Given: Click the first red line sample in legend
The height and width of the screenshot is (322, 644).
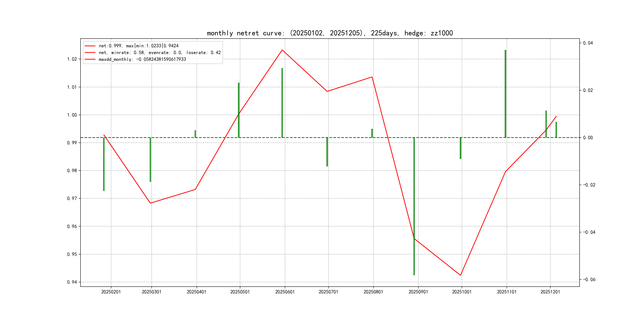Looking at the screenshot, I should 90,46.
